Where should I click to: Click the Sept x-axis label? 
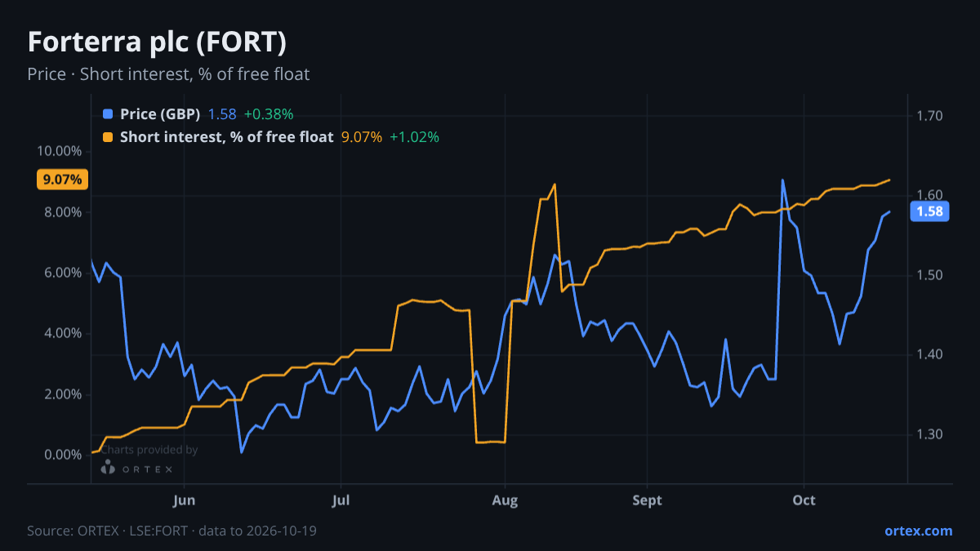(648, 500)
